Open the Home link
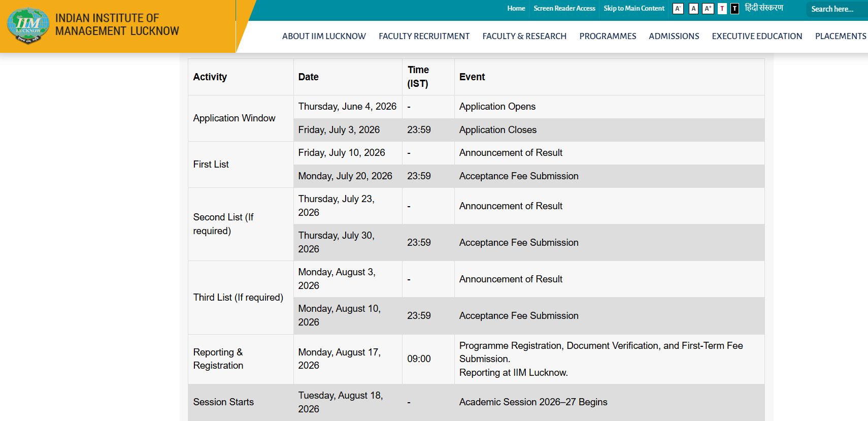This screenshot has width=868, height=421. pyautogui.click(x=516, y=8)
